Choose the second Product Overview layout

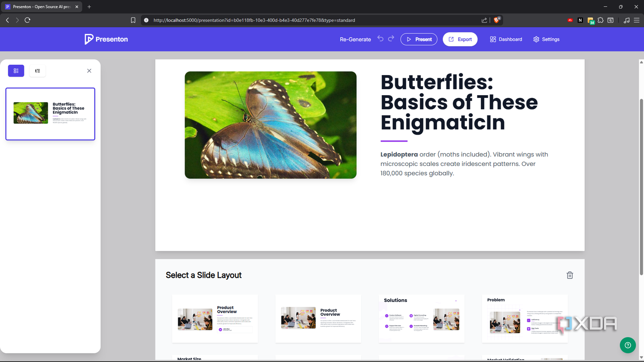coord(318,319)
